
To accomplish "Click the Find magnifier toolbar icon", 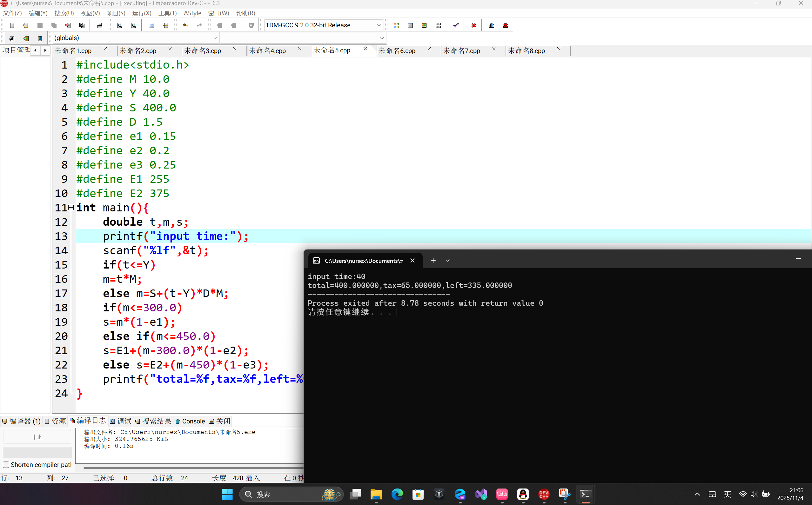I will click(119, 25).
